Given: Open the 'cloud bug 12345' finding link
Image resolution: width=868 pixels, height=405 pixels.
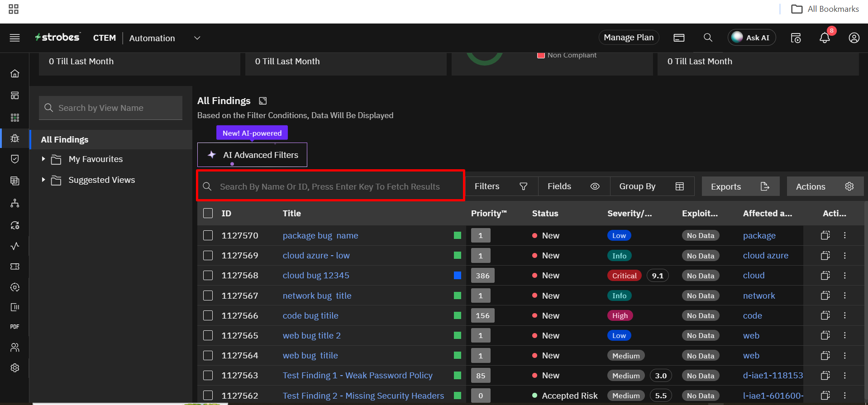Looking at the screenshot, I should 316,276.
